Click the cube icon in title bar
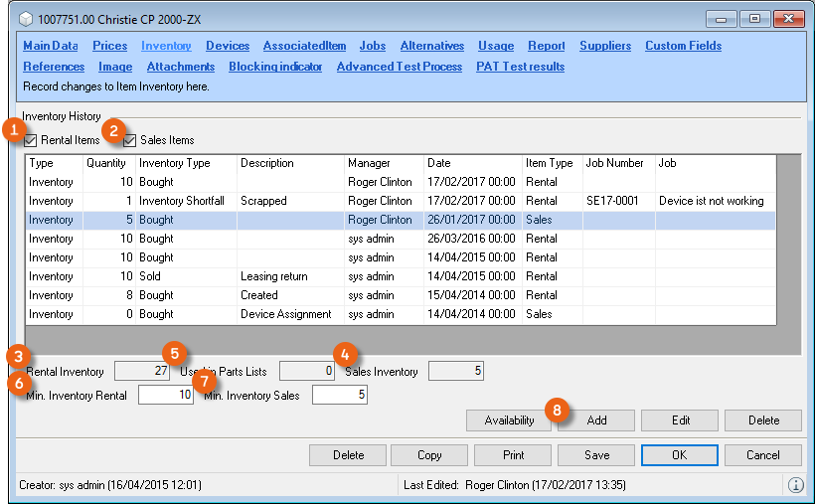815x504 pixels. [25, 19]
